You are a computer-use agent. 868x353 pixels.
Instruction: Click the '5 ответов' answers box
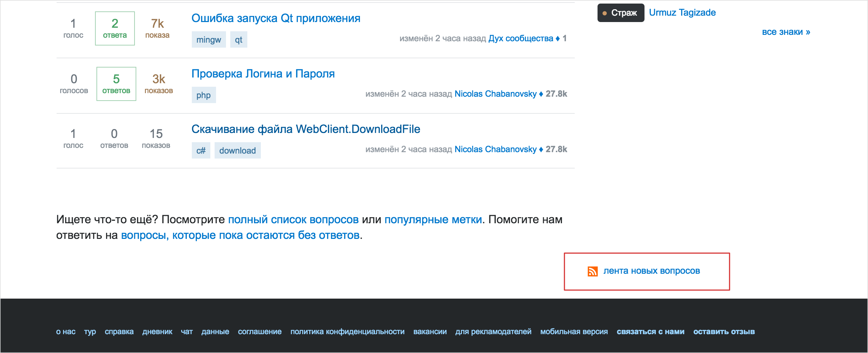coord(116,84)
